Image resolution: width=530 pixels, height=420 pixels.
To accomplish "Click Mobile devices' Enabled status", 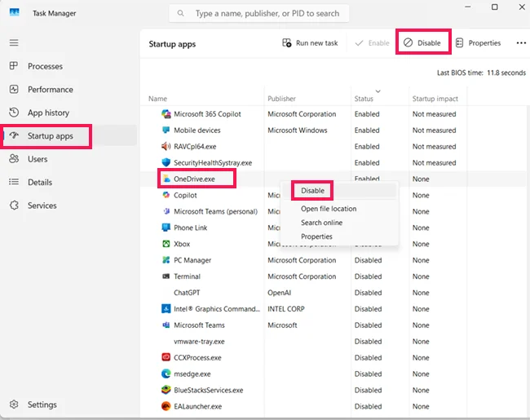I will click(x=367, y=130).
